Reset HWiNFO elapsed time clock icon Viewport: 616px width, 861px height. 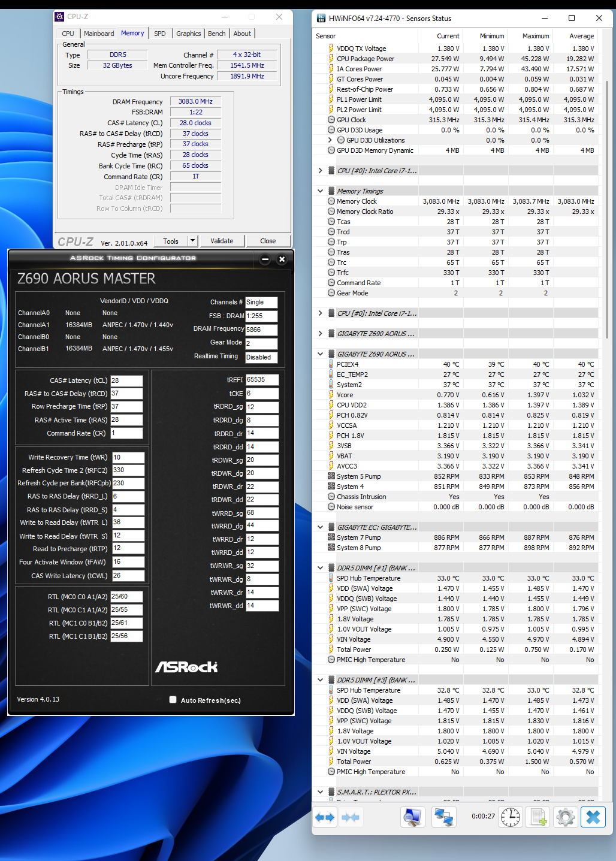[x=511, y=817]
